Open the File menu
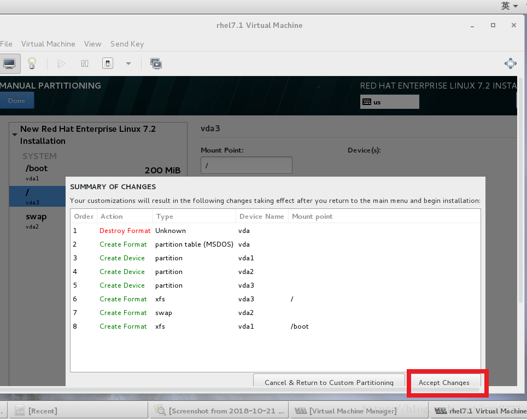Image resolution: width=527 pixels, height=420 pixels. 6,44
